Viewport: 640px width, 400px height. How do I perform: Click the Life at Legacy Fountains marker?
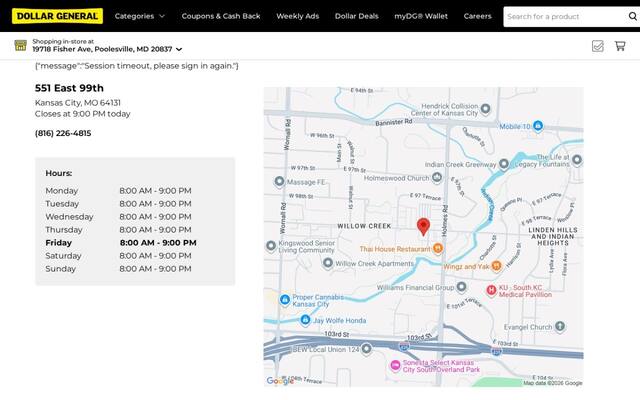point(577,160)
